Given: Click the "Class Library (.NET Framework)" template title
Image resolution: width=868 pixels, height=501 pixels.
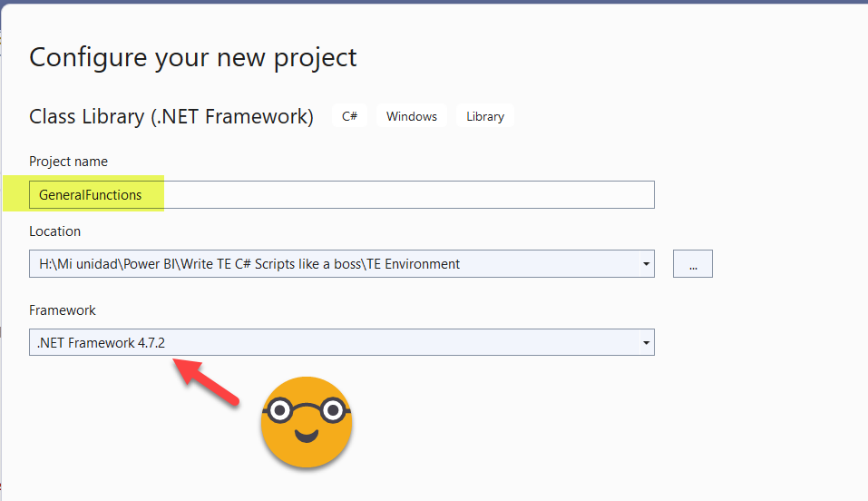Looking at the screenshot, I should click(x=171, y=116).
